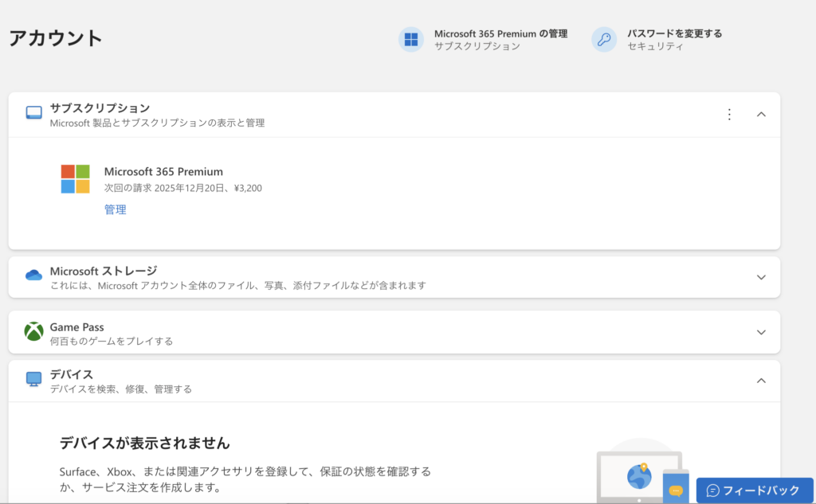The image size is (816, 504).
Task: Click the OneDrive cloud storage icon
Action: point(33,275)
